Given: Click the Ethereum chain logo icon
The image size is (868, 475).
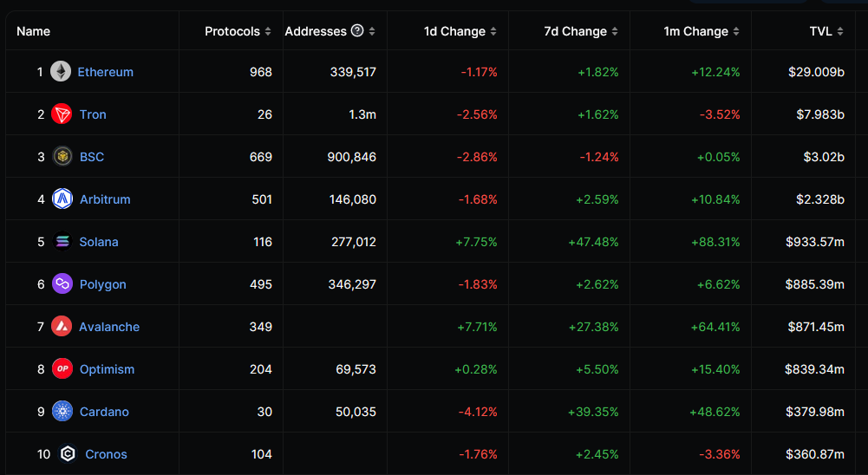Looking at the screenshot, I should pyautogui.click(x=61, y=71).
